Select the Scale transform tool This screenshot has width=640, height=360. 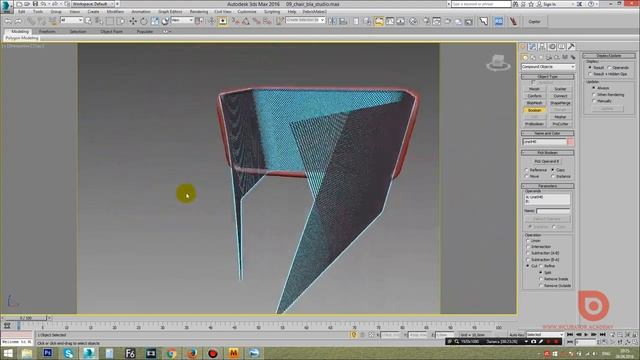(x=154, y=21)
